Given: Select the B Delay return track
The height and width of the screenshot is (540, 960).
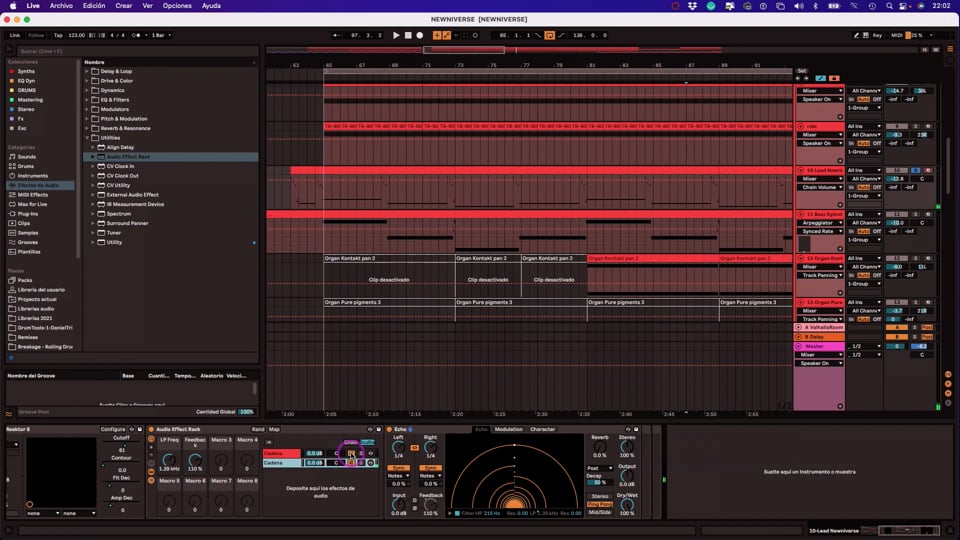Looking at the screenshot, I should (x=818, y=337).
